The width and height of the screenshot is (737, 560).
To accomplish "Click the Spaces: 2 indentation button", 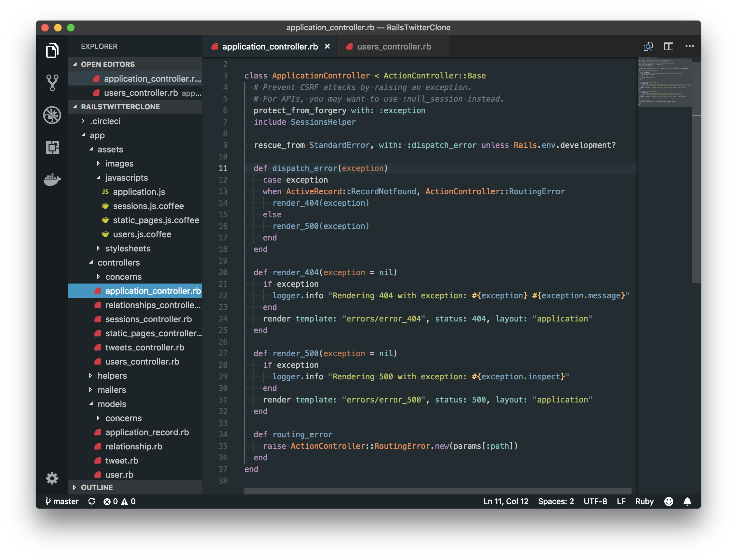I will coord(556,501).
